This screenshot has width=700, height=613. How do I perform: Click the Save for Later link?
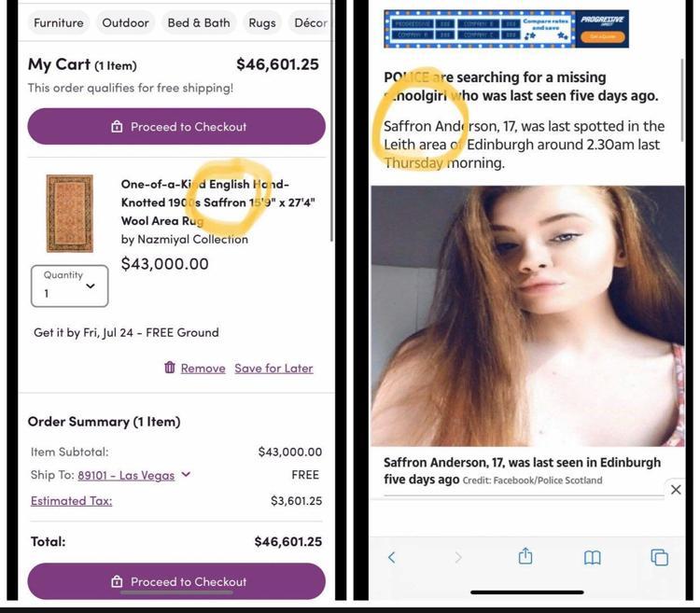[x=273, y=368]
